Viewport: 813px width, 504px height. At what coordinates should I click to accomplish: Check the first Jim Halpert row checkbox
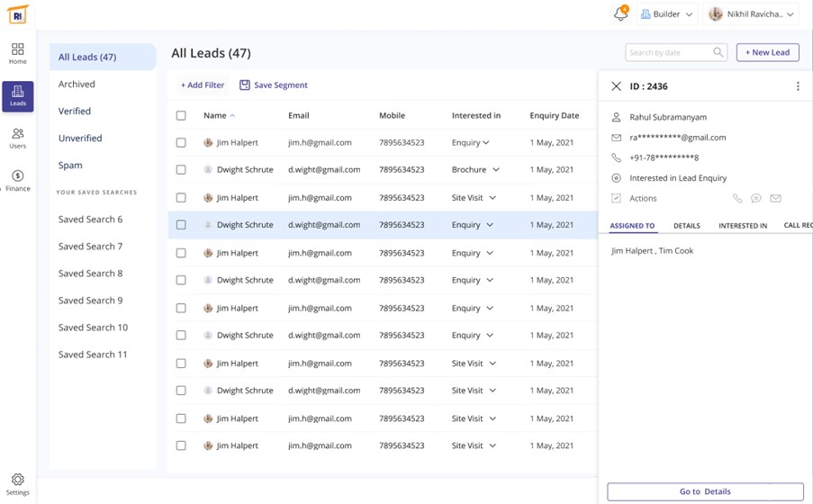tap(181, 143)
